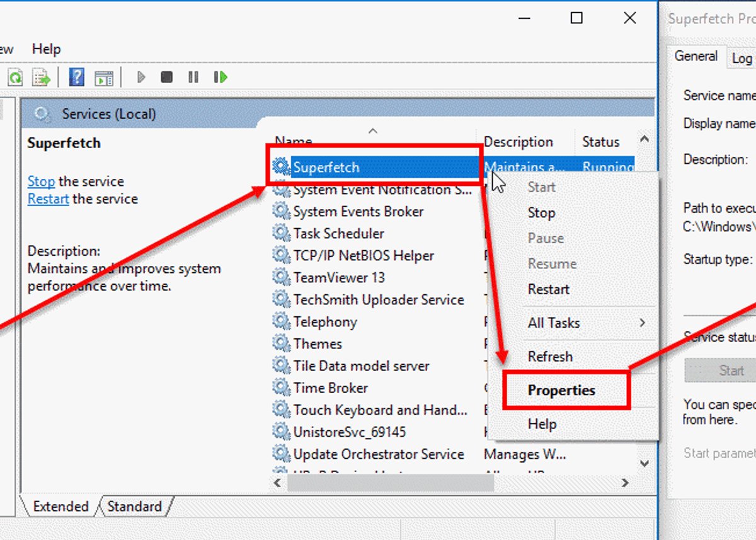
Task: Switch to the Standard tab
Action: point(134,507)
